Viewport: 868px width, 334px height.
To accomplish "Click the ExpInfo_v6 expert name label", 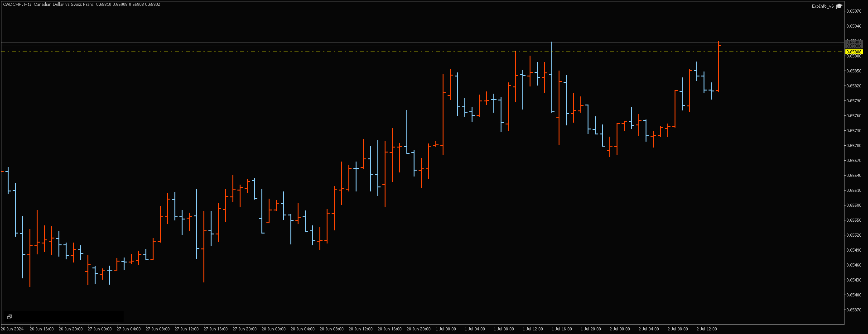I will click(822, 6).
